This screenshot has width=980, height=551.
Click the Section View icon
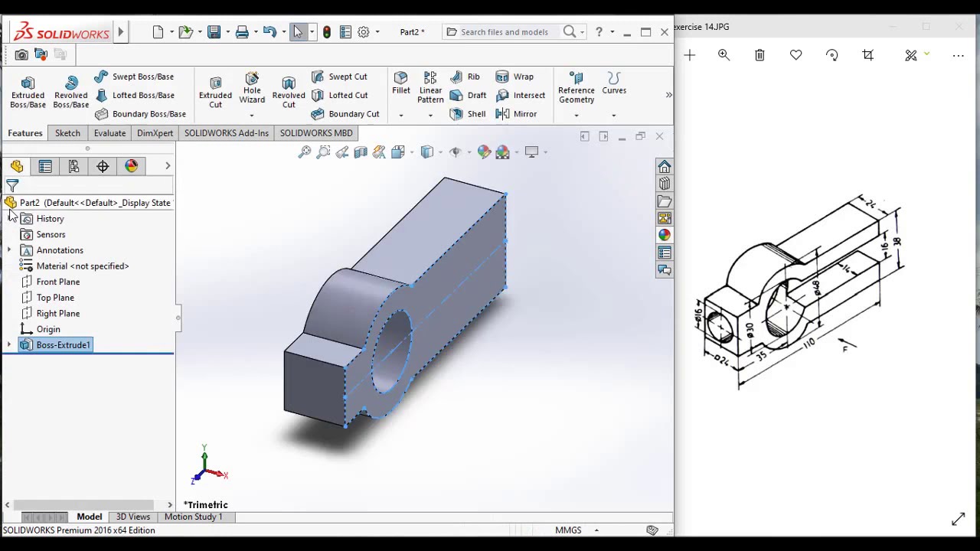(361, 152)
